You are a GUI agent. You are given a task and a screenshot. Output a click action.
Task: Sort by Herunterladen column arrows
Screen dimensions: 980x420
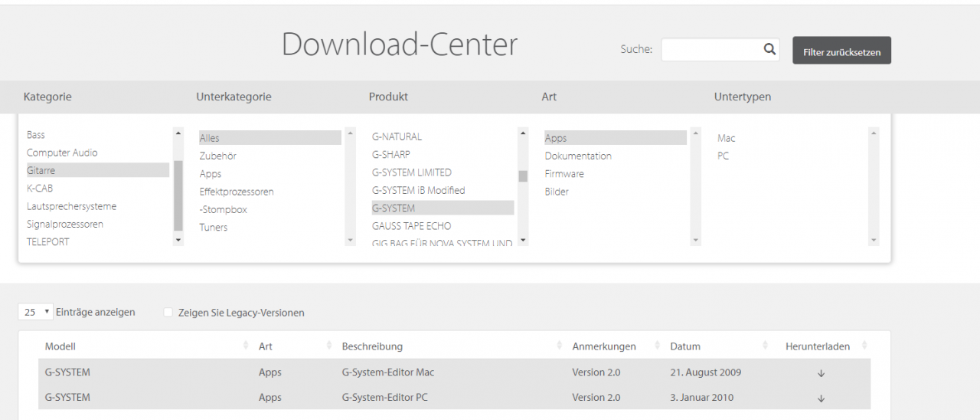864,346
